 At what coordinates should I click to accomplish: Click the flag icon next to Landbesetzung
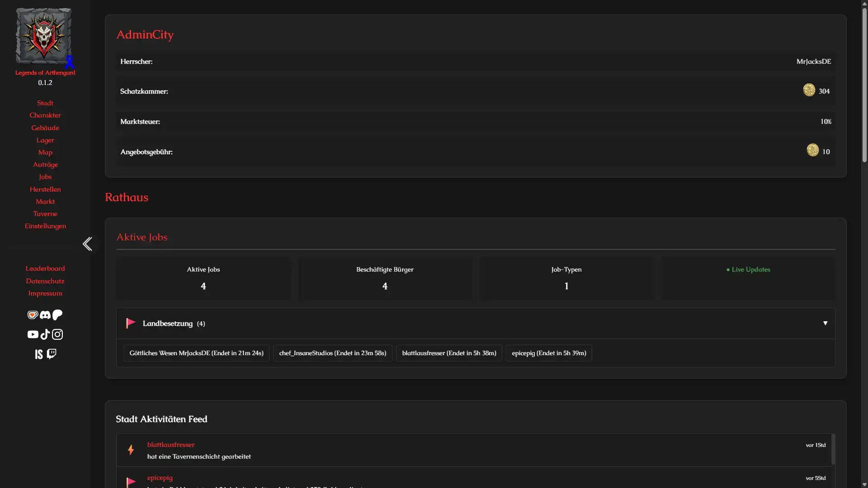pyautogui.click(x=131, y=323)
